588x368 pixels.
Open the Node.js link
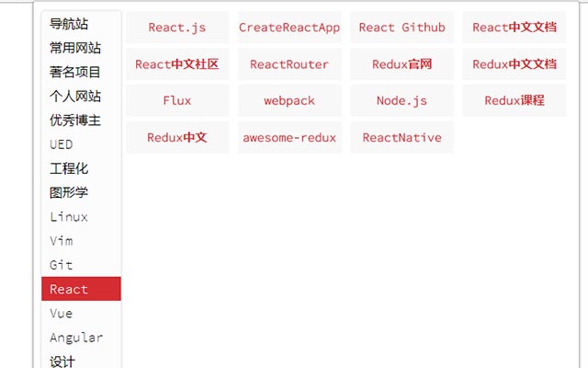point(402,100)
